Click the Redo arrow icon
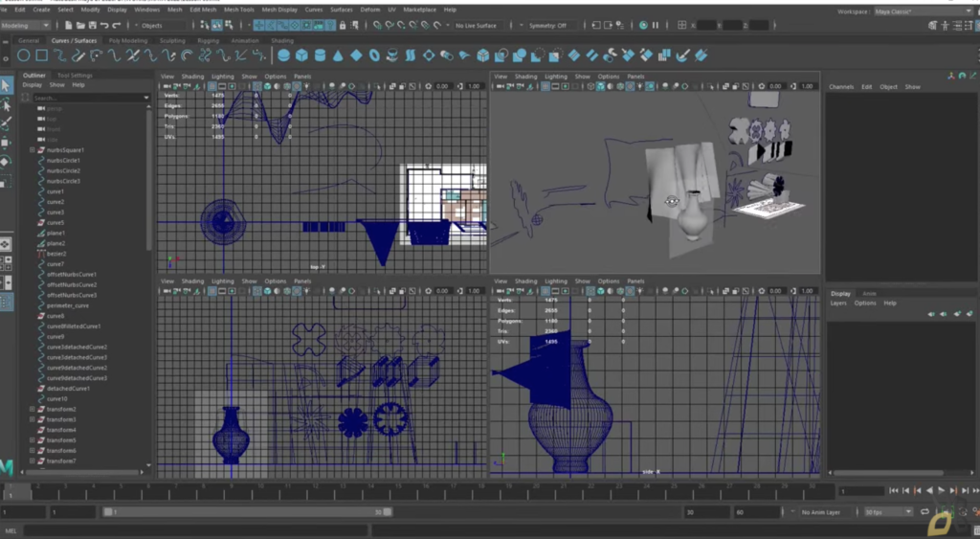Image resolution: width=980 pixels, height=539 pixels. [x=116, y=25]
